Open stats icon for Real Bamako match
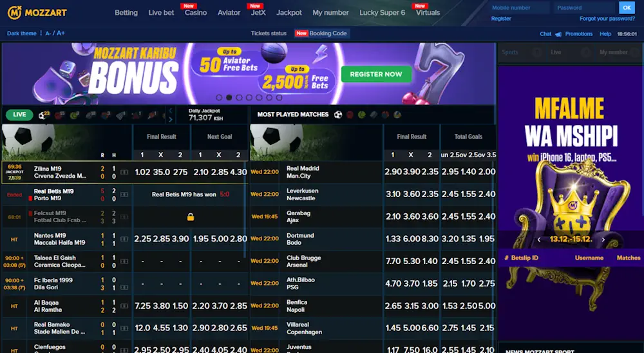The width and height of the screenshot is (644, 353). [124, 329]
